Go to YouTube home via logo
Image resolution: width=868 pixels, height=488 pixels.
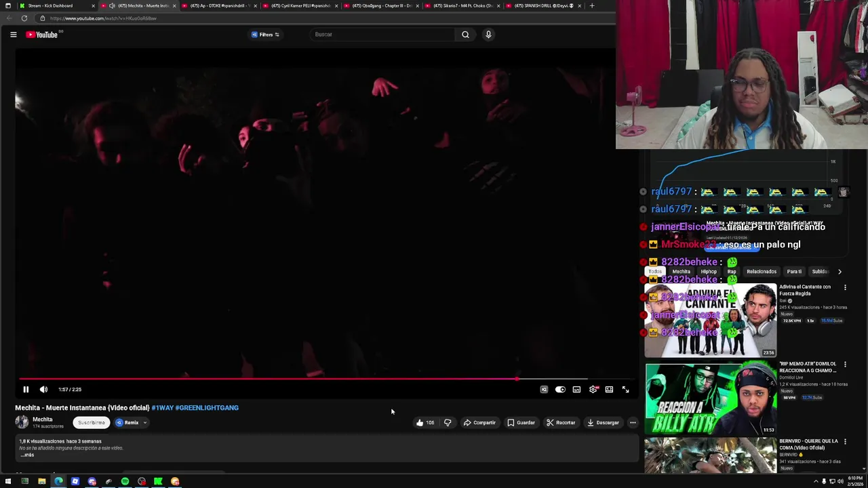[42, 35]
